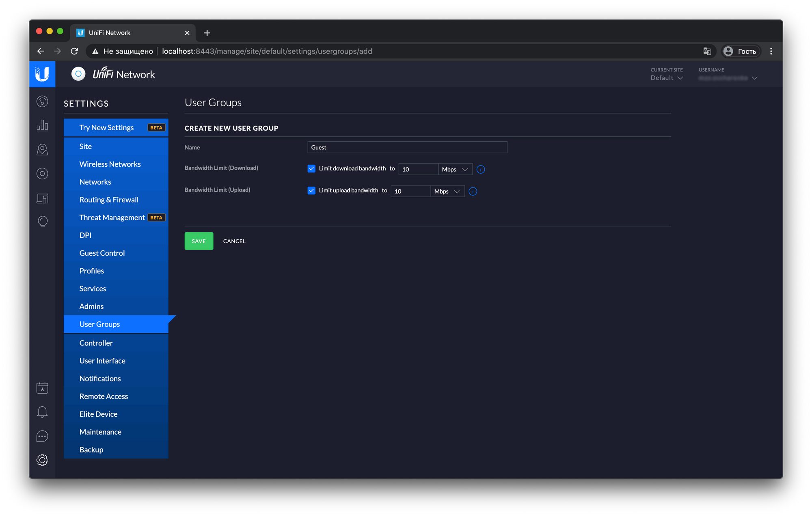Open the browser three-dot menu
This screenshot has height=517, width=812.
point(771,51)
